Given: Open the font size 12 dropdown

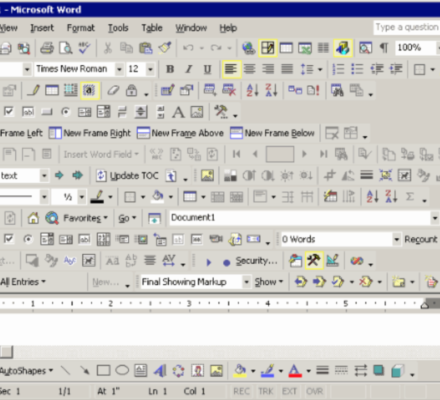Looking at the screenshot, I should (x=150, y=69).
